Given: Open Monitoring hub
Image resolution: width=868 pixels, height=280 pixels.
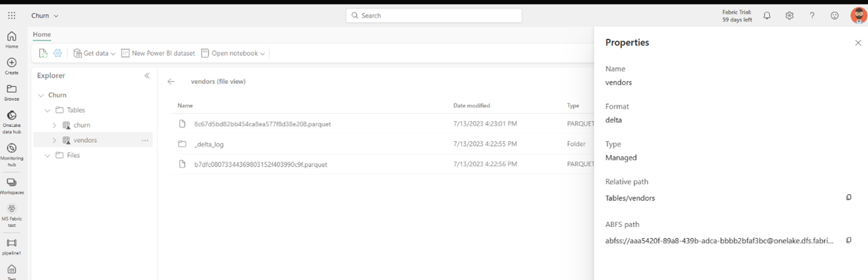Looking at the screenshot, I should point(11,155).
